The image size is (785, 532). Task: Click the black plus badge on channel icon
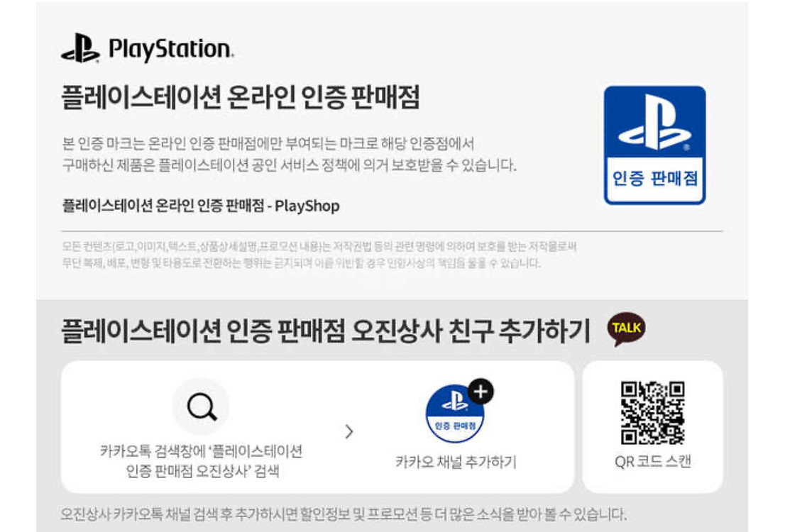[481, 392]
